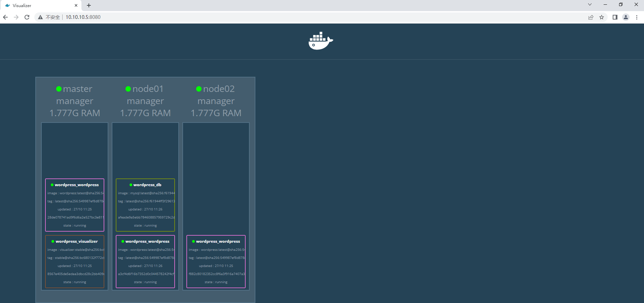This screenshot has width=644, height=303.
Task: Click the address bar URL 10.10.10.5:8080
Action: 83,17
